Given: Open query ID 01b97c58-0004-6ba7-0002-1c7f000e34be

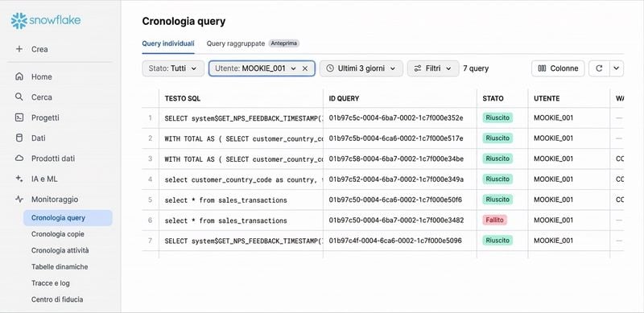Looking at the screenshot, I should [x=396, y=159].
